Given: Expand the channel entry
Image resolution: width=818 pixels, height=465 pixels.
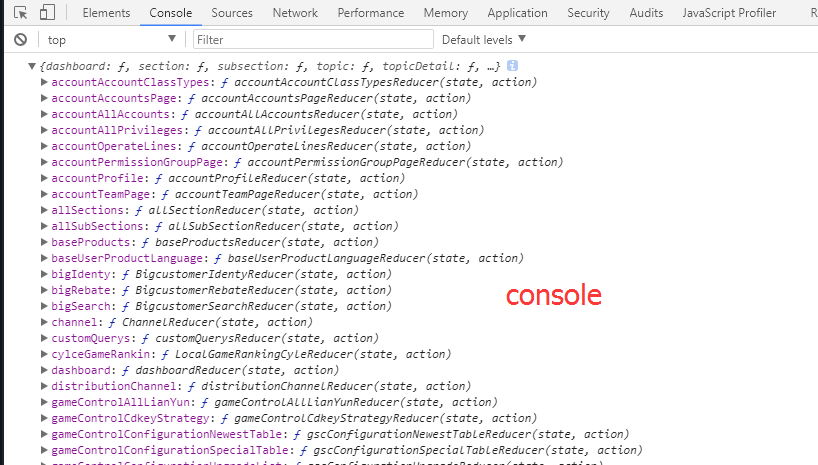Looking at the screenshot, I should pyautogui.click(x=44, y=322).
